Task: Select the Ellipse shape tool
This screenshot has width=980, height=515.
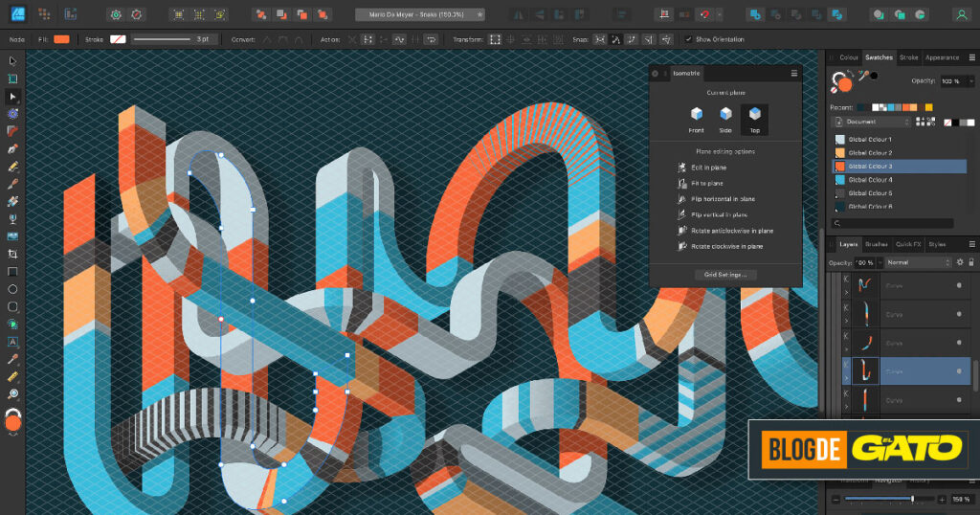Action: click(x=12, y=288)
